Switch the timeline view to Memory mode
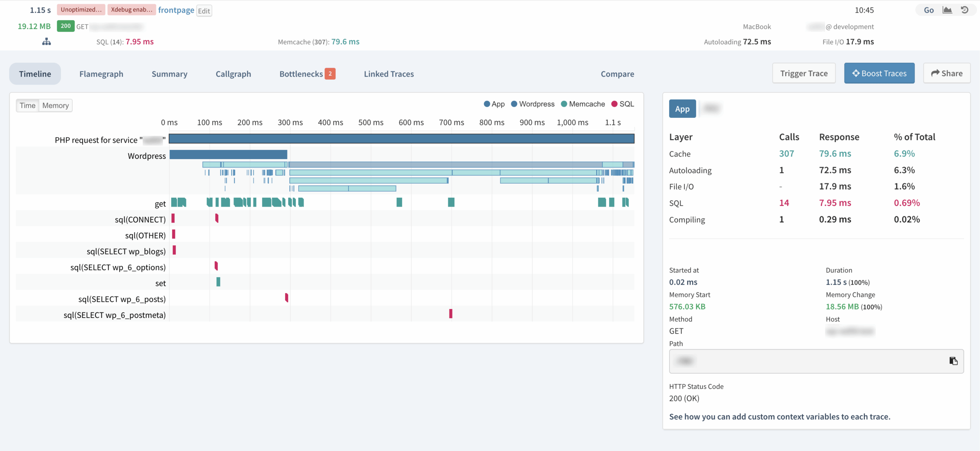980x451 pixels. [56, 105]
